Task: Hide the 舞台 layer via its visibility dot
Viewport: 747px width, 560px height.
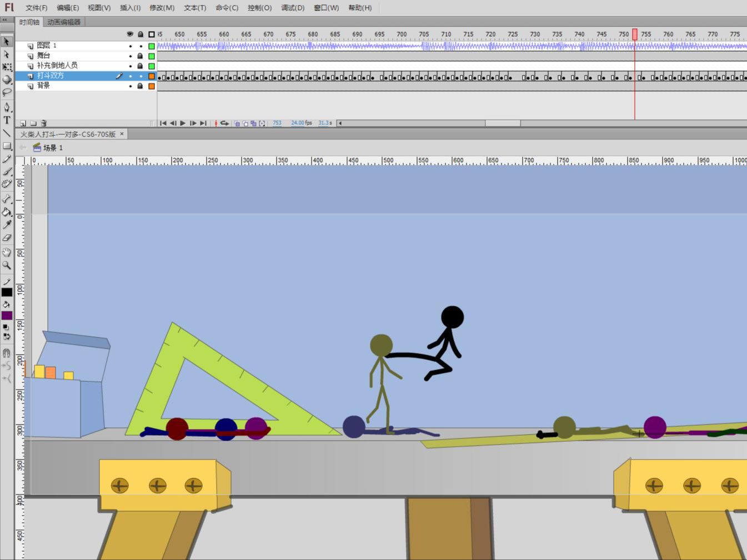Action: [130, 56]
